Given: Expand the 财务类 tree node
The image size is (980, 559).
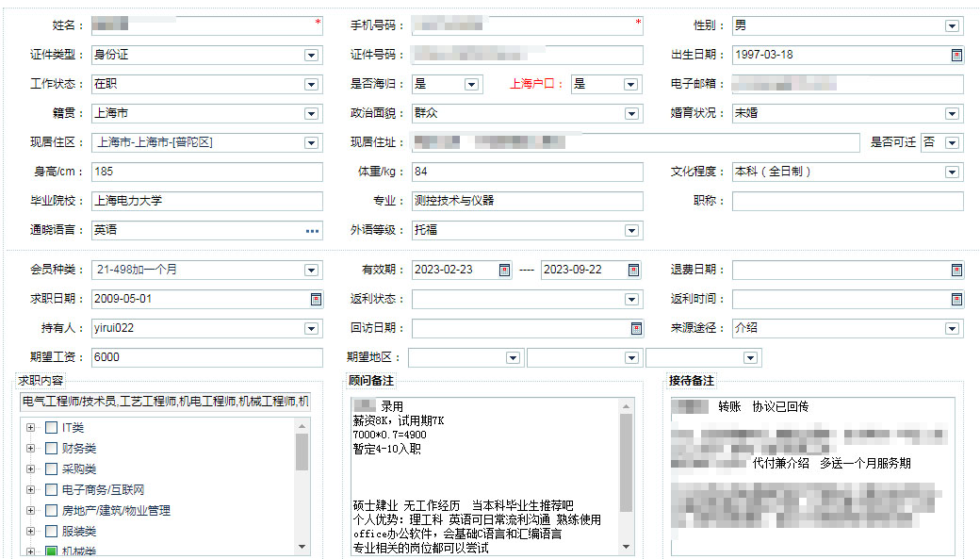Looking at the screenshot, I should pos(30,449).
